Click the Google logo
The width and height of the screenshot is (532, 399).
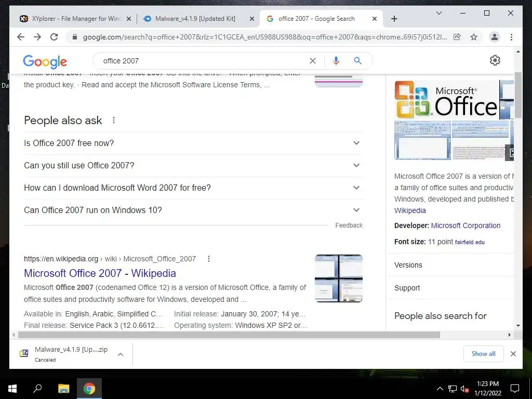pos(45,61)
